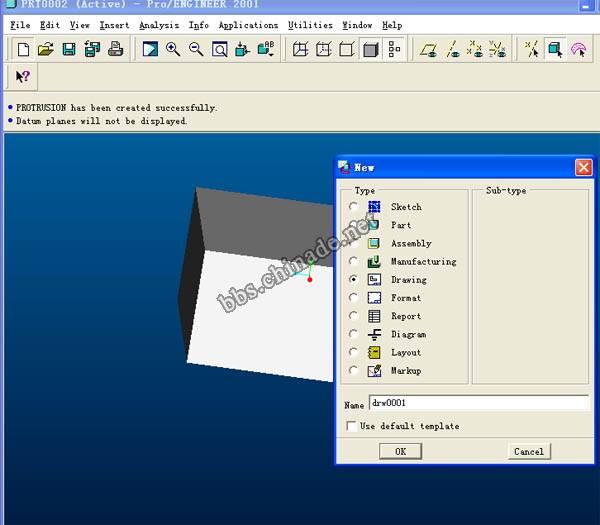
Task: Click the message 'PROTRUSION has been created successfully.'
Action: pyautogui.click(x=117, y=108)
